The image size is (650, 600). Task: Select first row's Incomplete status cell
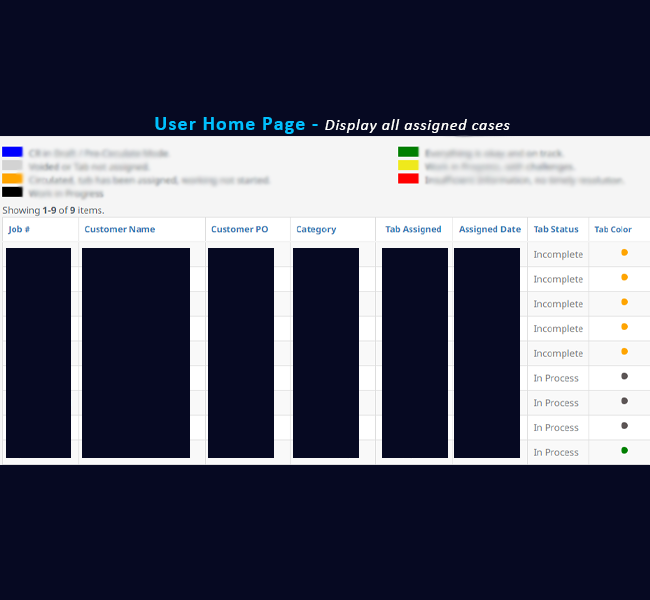[x=557, y=255]
